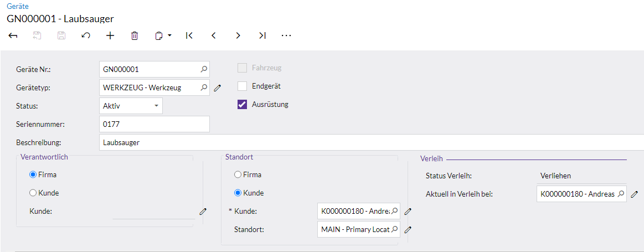Viewport: 644px width, 252px height.
Task: Click the delete trash icon
Action: (x=135, y=35)
